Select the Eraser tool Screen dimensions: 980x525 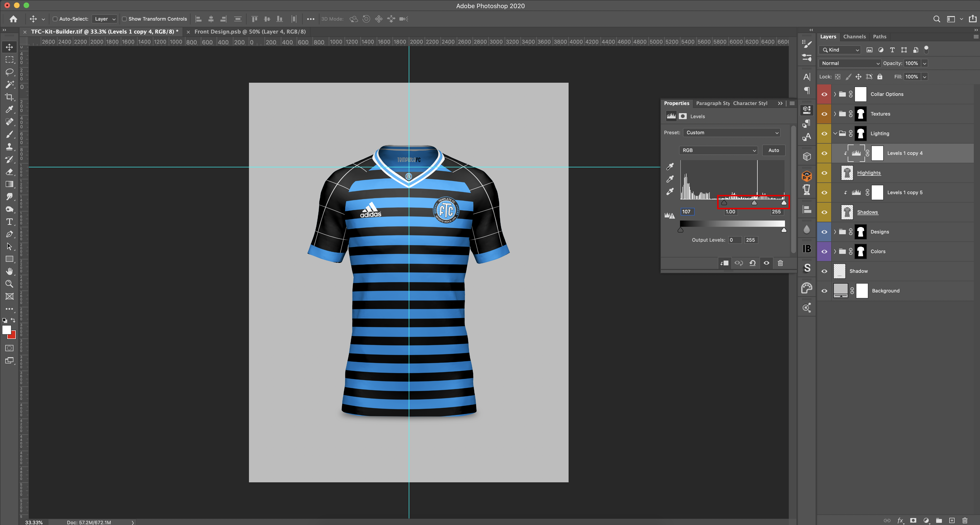click(x=10, y=172)
